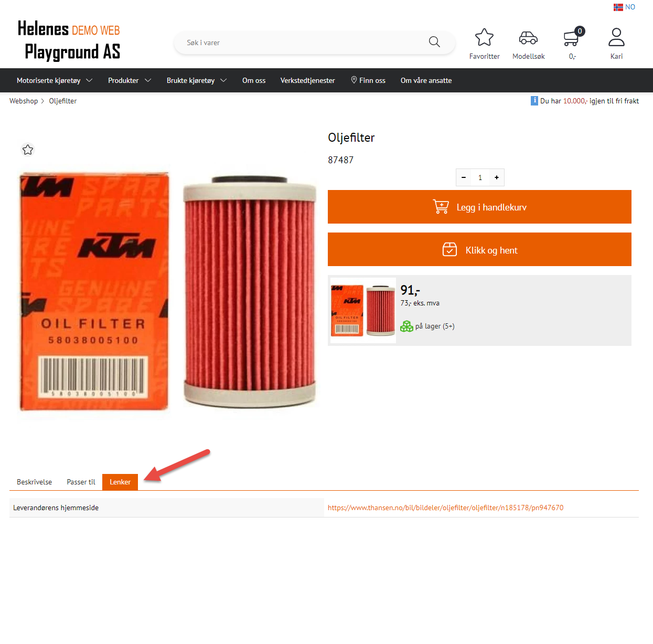Open the thansen.no supplier link

[x=446, y=508]
